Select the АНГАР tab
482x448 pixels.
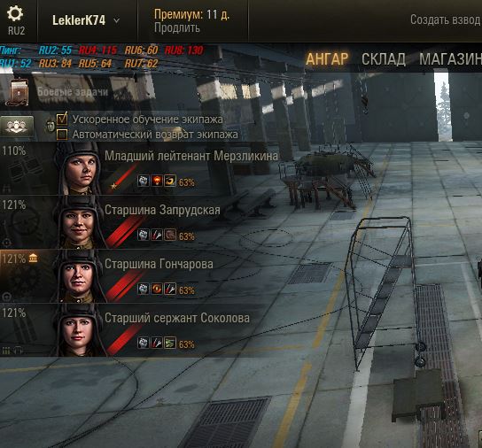click(327, 59)
